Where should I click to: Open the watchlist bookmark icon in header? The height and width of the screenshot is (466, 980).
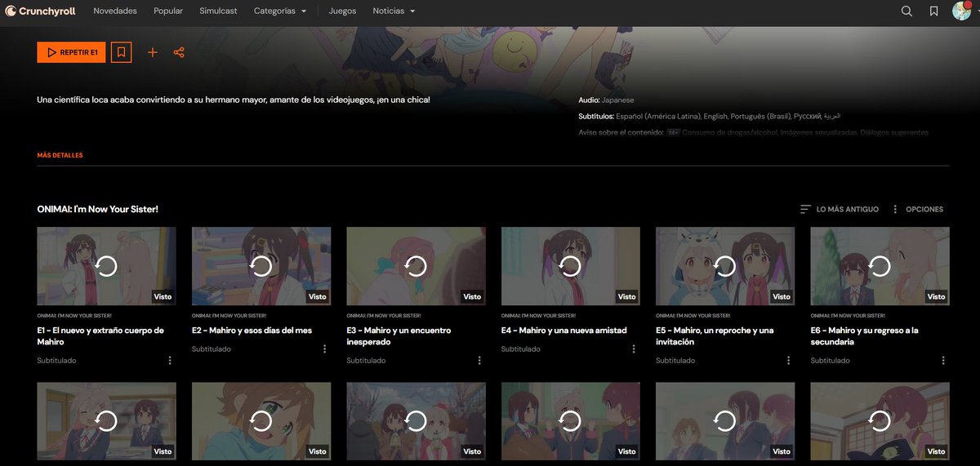[x=933, y=11]
